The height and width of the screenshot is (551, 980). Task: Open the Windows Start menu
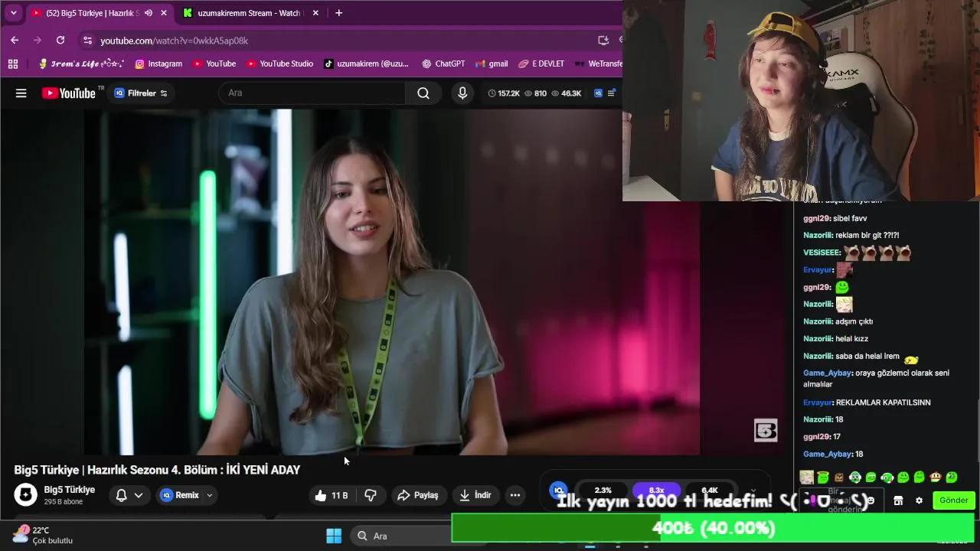click(334, 536)
